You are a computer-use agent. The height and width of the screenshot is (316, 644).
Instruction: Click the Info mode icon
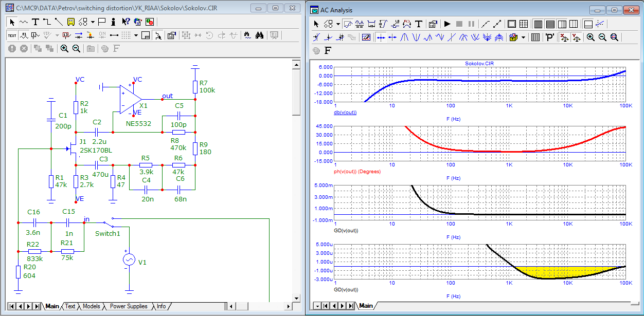point(113,22)
